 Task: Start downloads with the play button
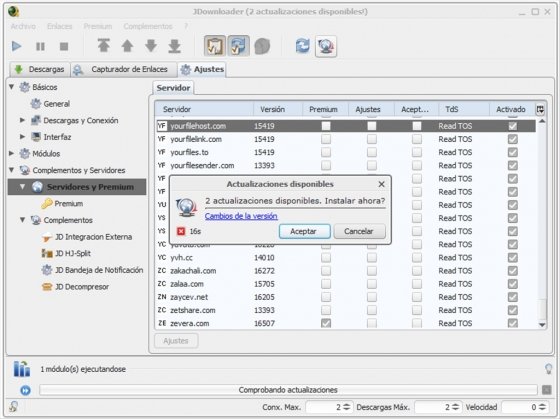[x=16, y=46]
